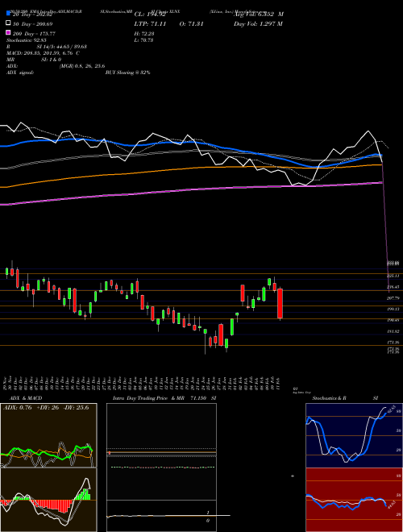Click the MACD values line in header
This screenshot has height=532, width=403.
point(44,53)
